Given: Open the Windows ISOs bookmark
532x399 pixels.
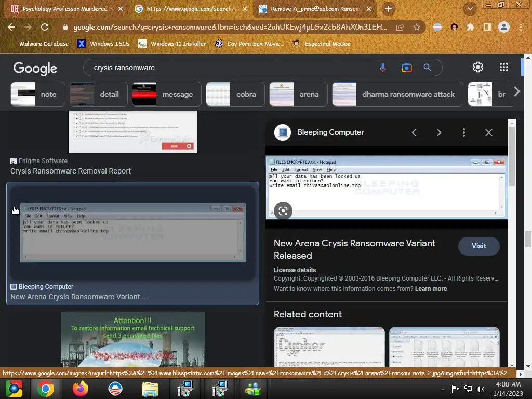Looking at the screenshot, I should [103, 44].
